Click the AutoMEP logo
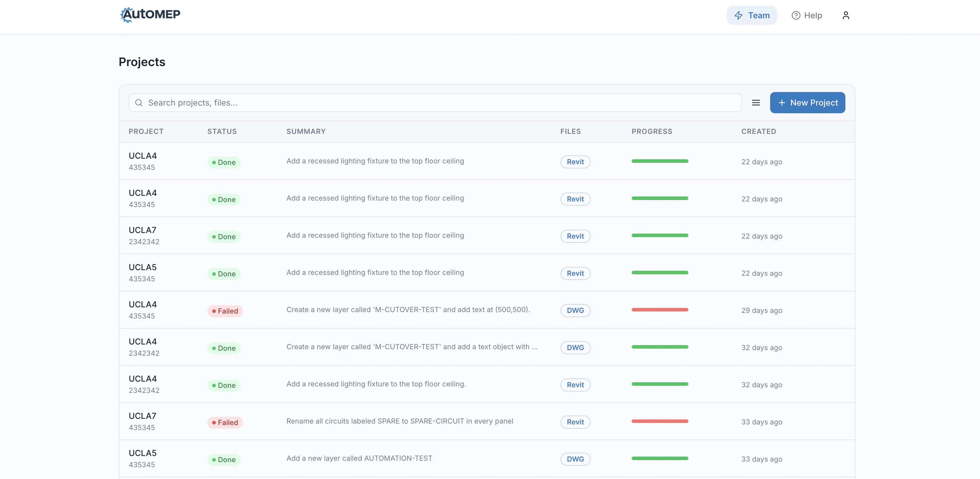 150,15
